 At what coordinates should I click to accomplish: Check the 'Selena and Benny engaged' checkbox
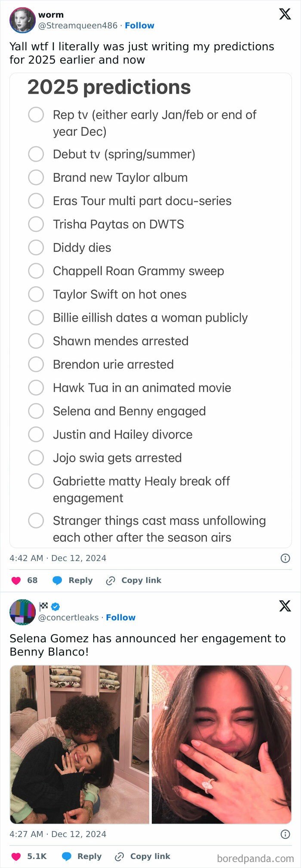coord(36,411)
